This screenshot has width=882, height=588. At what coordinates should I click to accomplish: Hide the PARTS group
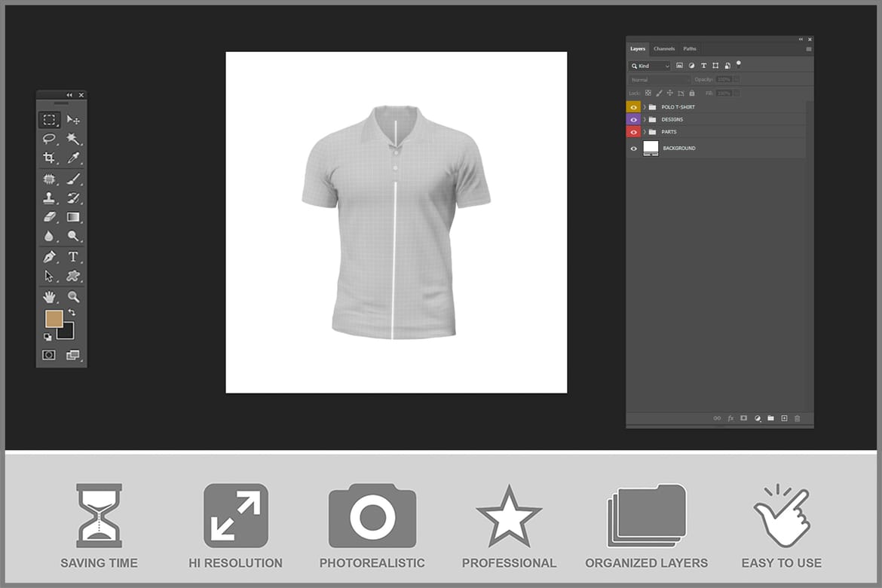pyautogui.click(x=633, y=132)
